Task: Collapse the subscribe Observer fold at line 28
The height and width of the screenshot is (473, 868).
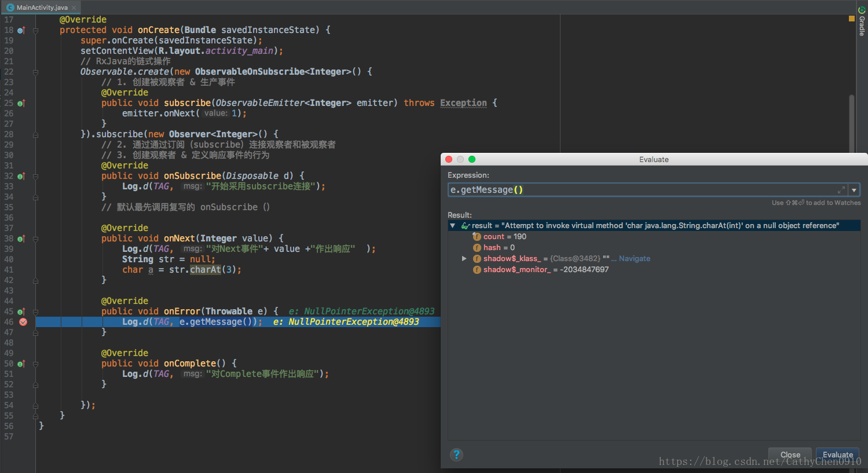Action: click(x=35, y=134)
